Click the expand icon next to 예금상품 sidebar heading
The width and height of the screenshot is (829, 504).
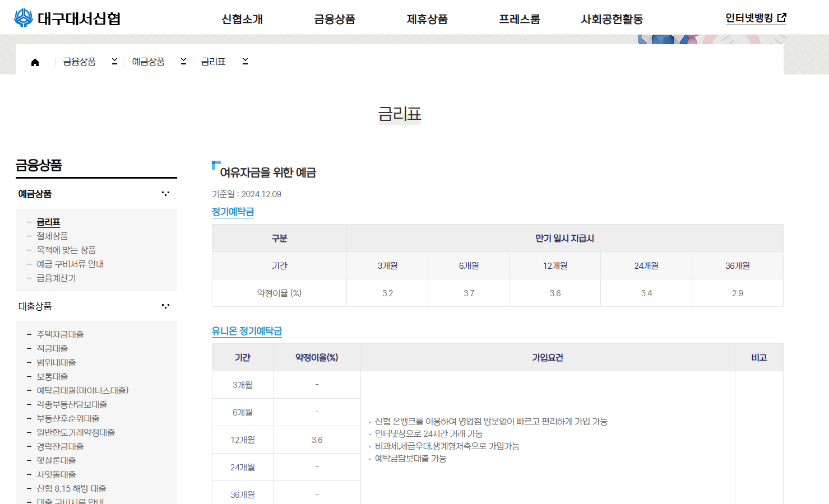click(x=165, y=193)
